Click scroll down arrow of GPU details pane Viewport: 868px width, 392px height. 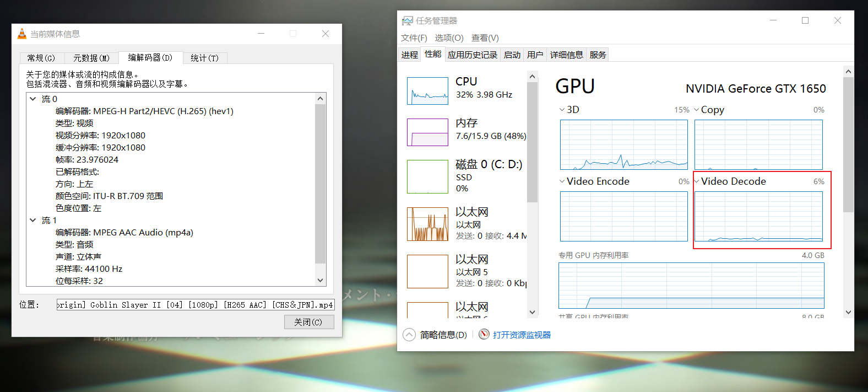click(848, 312)
